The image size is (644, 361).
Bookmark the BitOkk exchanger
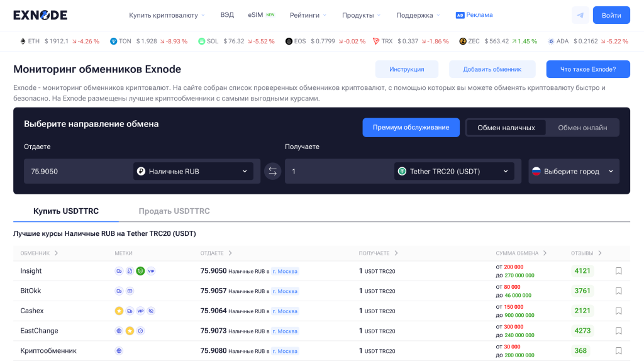click(x=619, y=291)
